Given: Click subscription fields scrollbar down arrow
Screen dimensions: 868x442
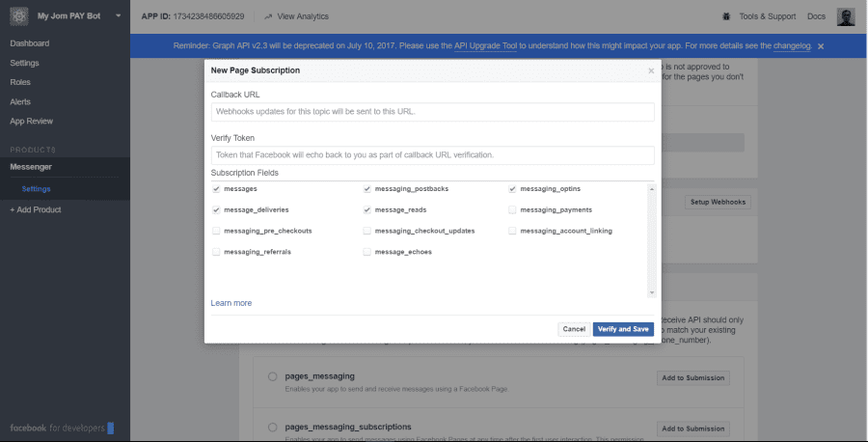Looking at the screenshot, I should 652,292.
